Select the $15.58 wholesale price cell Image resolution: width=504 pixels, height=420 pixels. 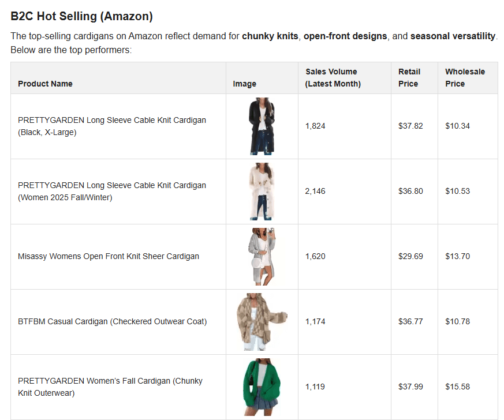457,387
